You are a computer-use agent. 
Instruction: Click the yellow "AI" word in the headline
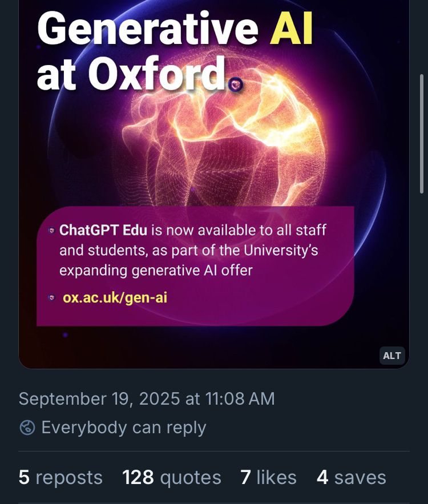point(291,30)
